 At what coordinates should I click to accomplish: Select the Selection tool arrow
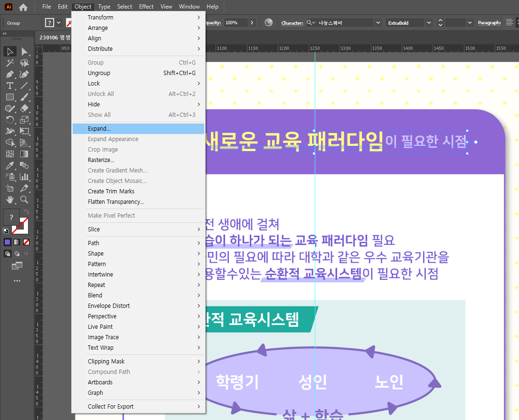(10, 51)
